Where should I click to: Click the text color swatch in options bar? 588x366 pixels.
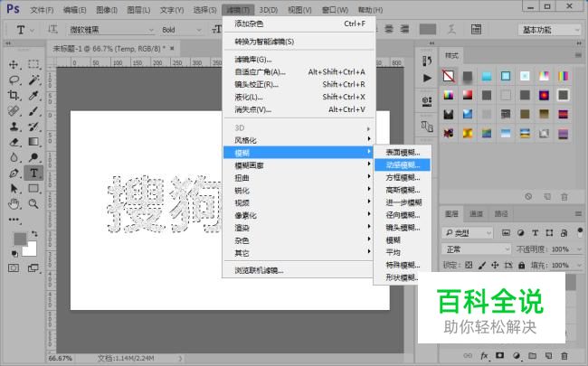[x=428, y=29]
